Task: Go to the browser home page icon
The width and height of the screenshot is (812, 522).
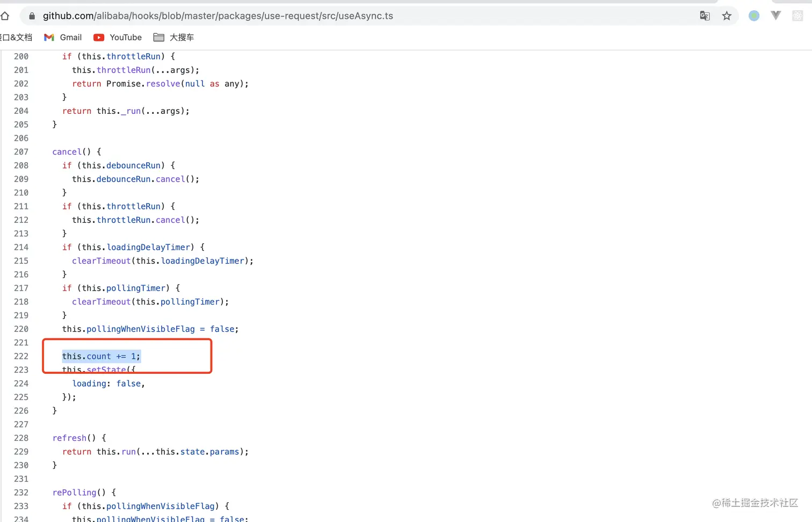Action: click(x=5, y=16)
